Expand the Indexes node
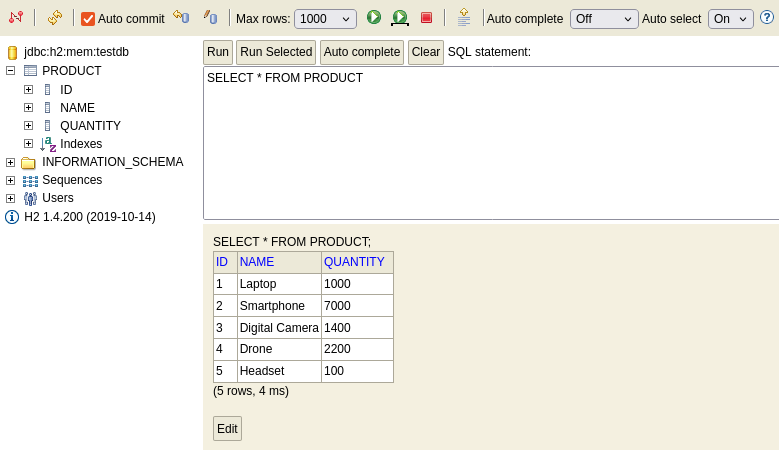 [x=28, y=144]
